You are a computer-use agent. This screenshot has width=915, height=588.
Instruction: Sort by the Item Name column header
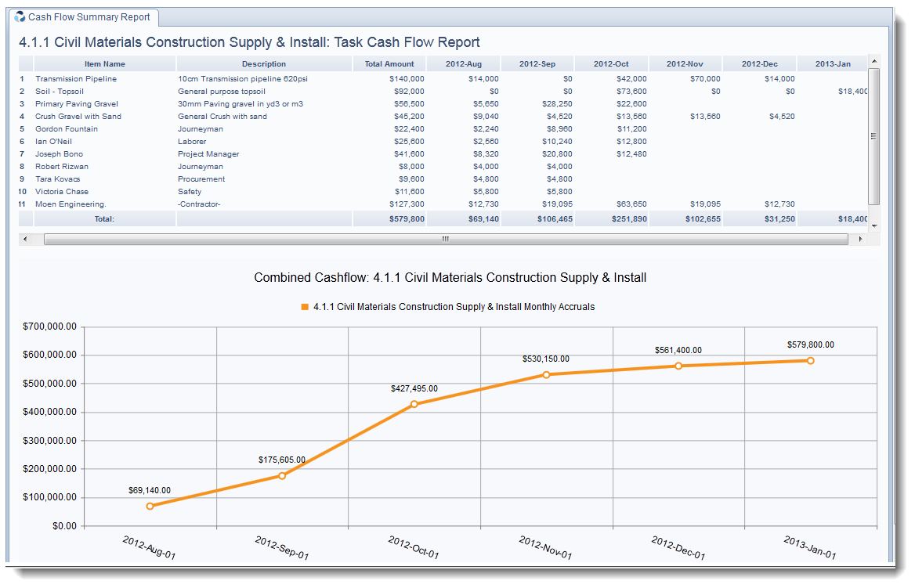(105, 64)
